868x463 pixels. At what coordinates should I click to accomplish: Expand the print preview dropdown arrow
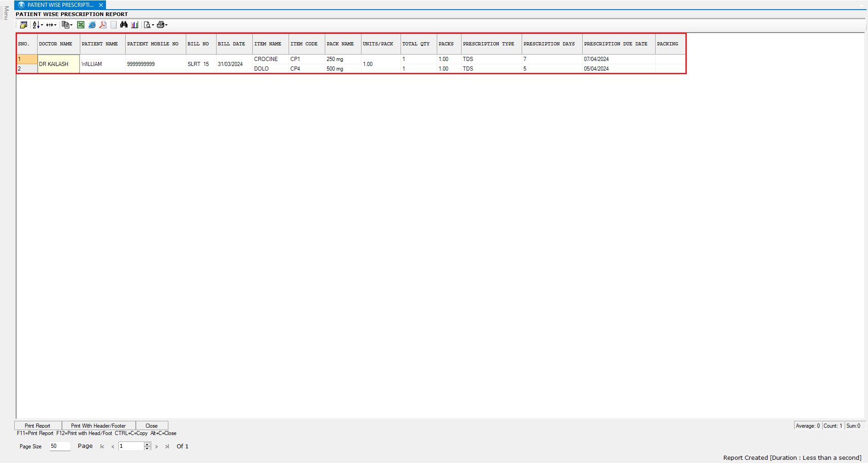pos(153,25)
